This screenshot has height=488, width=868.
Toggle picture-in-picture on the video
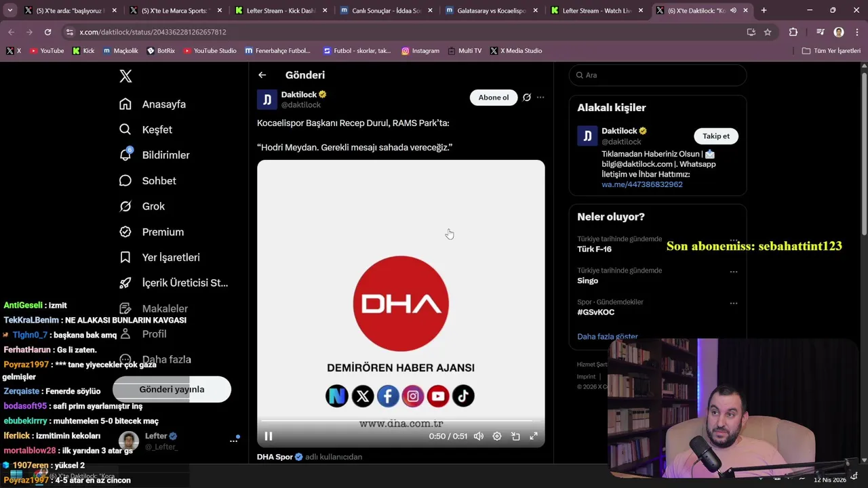click(515, 436)
